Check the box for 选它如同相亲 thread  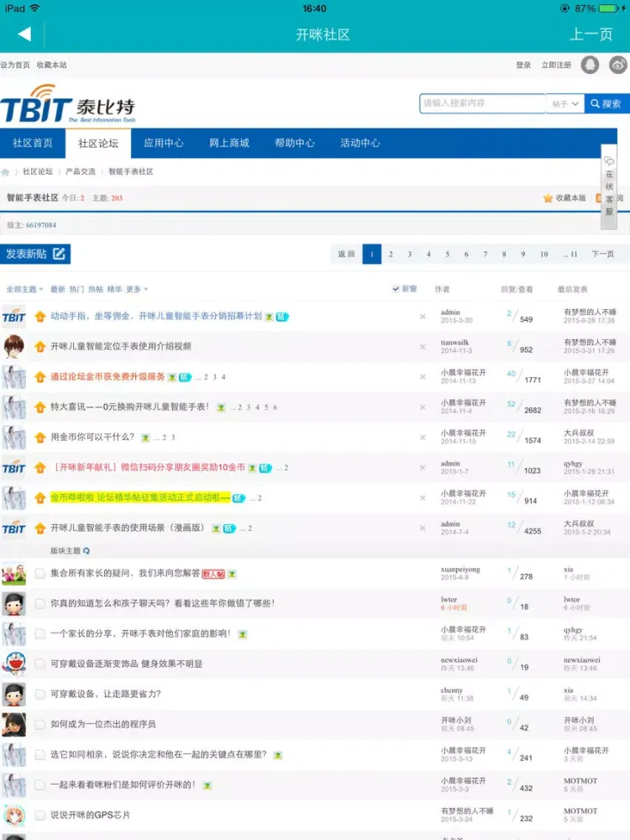pos(39,755)
